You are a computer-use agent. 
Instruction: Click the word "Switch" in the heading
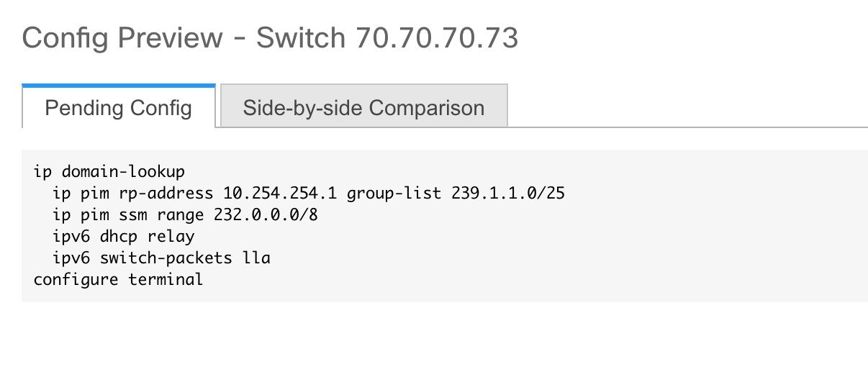(x=302, y=37)
